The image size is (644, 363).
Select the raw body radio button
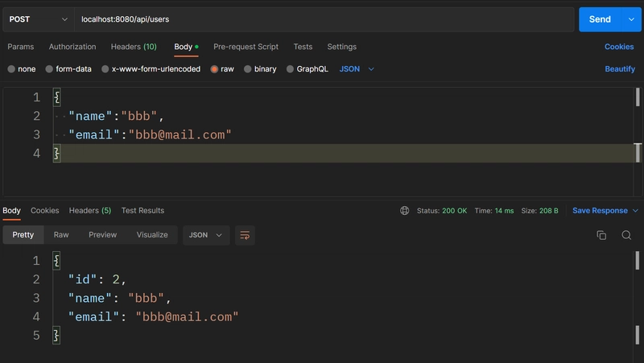[x=214, y=69]
